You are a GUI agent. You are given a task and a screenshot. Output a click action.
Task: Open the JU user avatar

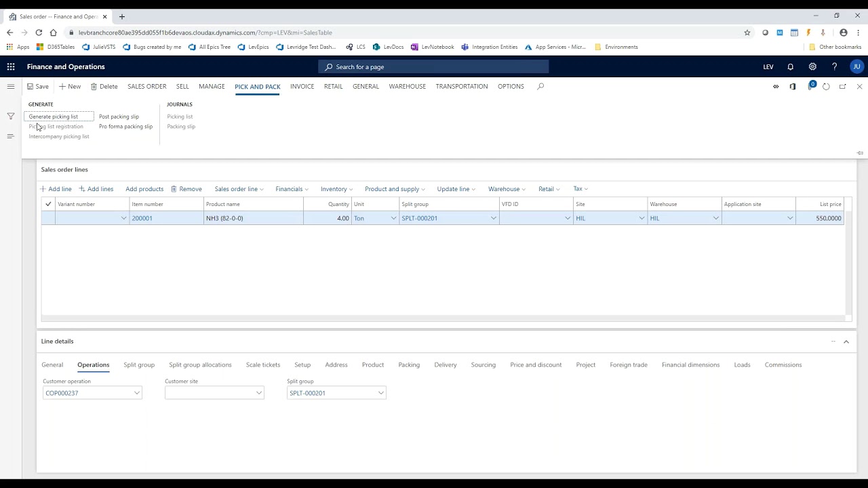pyautogui.click(x=856, y=66)
